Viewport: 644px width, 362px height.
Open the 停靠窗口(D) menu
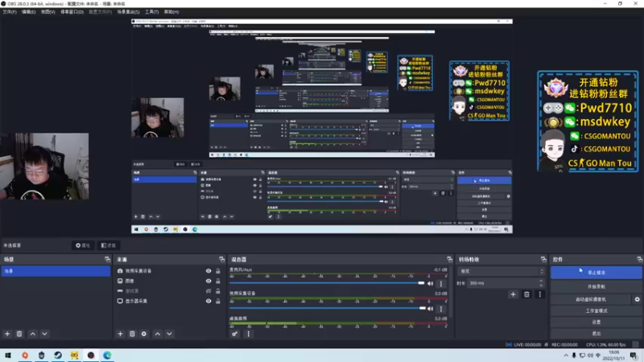pos(72,12)
